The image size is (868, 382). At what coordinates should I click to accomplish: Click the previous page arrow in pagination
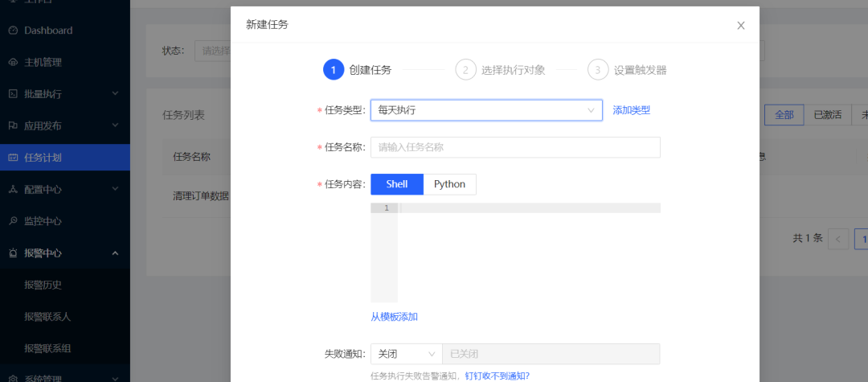pos(838,239)
